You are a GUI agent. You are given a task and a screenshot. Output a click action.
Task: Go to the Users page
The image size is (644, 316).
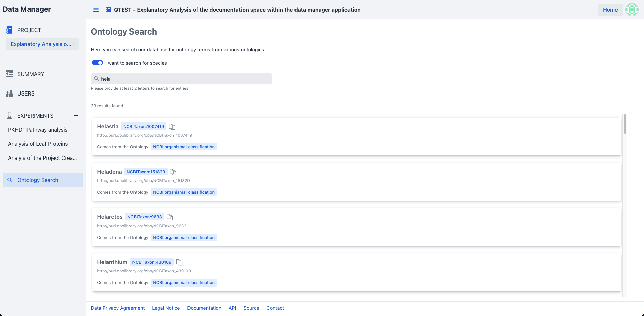coord(26,93)
